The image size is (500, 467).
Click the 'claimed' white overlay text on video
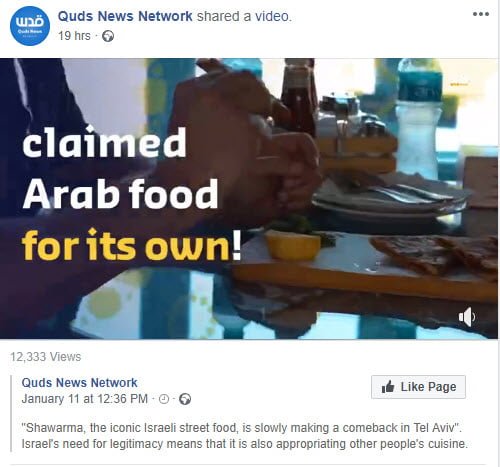[104, 142]
